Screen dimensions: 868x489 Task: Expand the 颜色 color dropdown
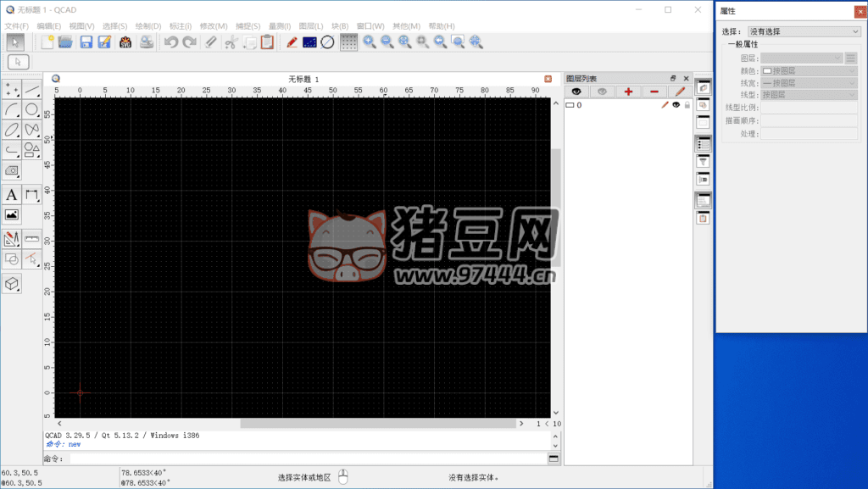pos(810,71)
